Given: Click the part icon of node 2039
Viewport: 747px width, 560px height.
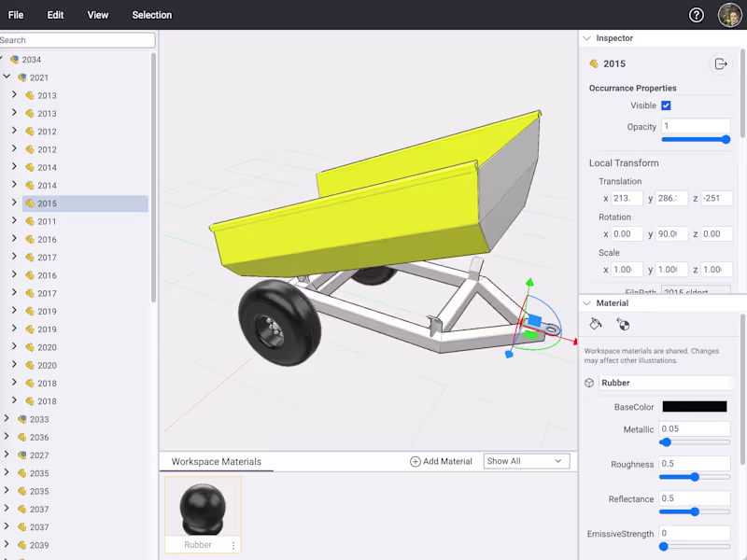Looking at the screenshot, I should 22,545.
